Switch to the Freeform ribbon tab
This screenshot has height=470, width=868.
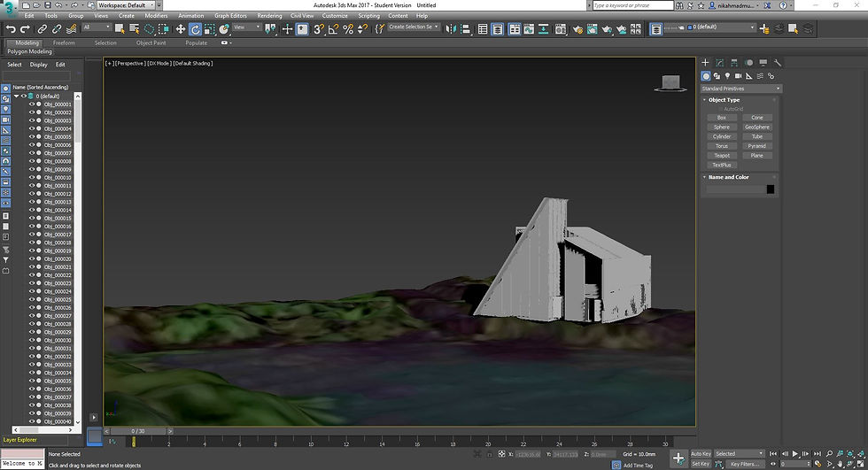tap(64, 42)
